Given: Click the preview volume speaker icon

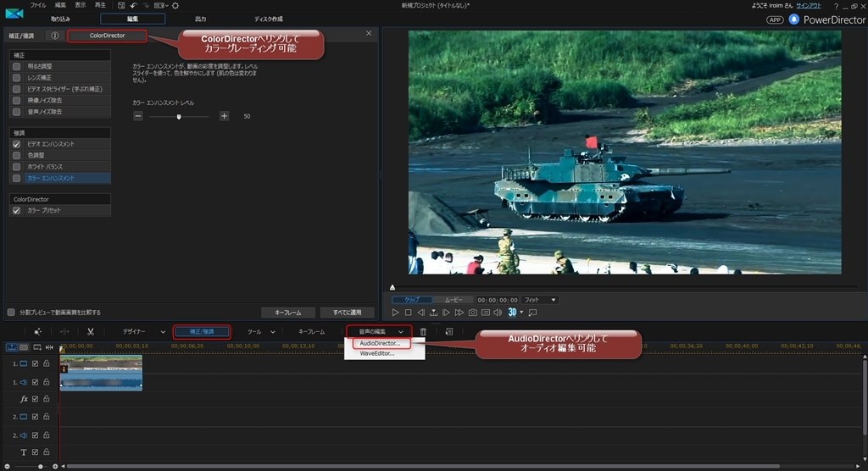Looking at the screenshot, I should [x=498, y=312].
